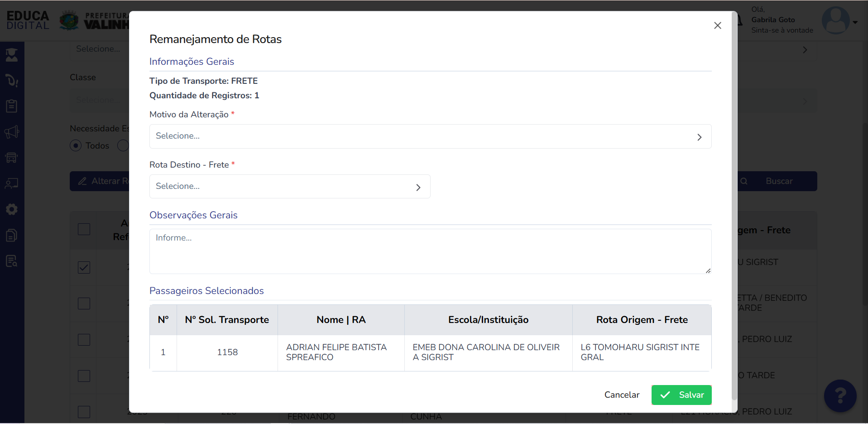Click the Educa Digital logo

tap(28, 20)
